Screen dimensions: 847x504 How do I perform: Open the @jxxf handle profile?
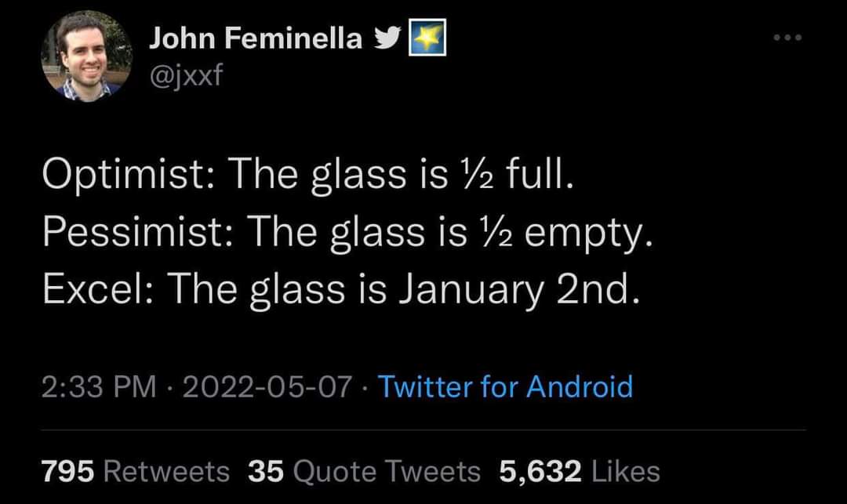185,75
